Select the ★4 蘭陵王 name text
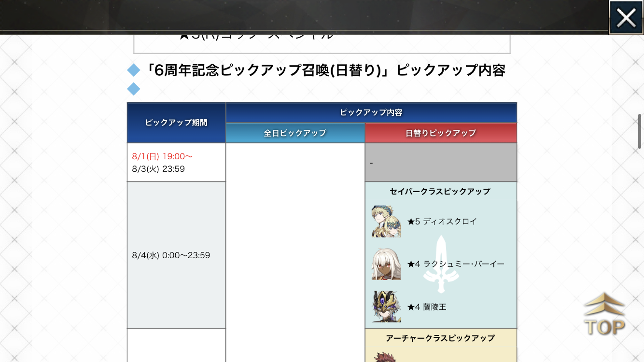644x362 pixels. point(427,306)
